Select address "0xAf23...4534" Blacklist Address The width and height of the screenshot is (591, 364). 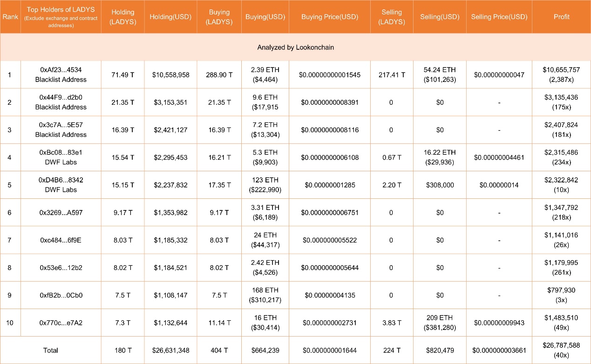(61, 74)
